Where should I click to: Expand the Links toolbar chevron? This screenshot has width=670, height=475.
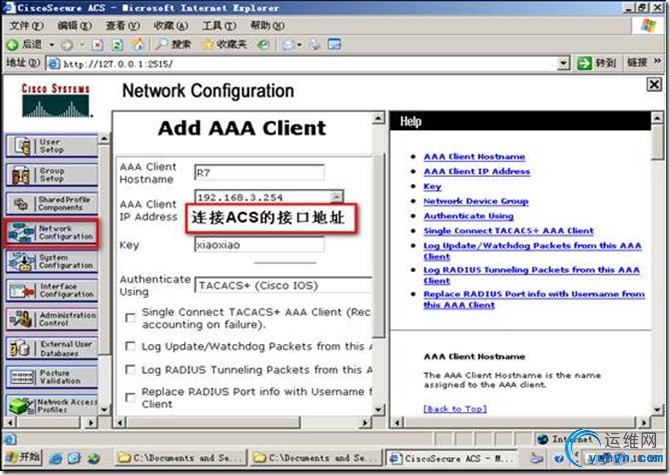tap(658, 62)
